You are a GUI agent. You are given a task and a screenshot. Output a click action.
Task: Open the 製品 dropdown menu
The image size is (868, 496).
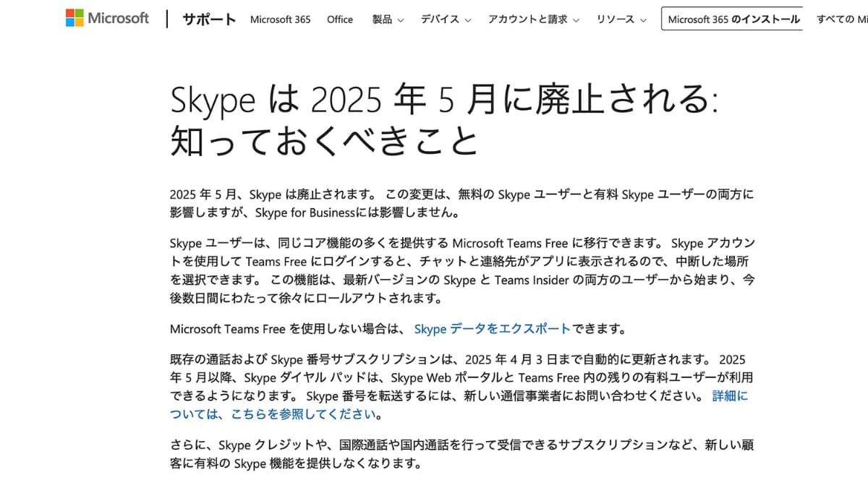(x=381, y=20)
